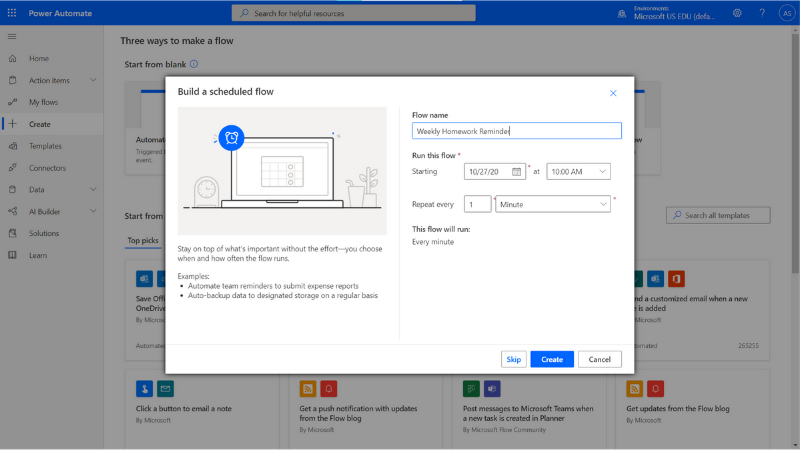Expand the AI Builder menu chevron

tap(93, 211)
